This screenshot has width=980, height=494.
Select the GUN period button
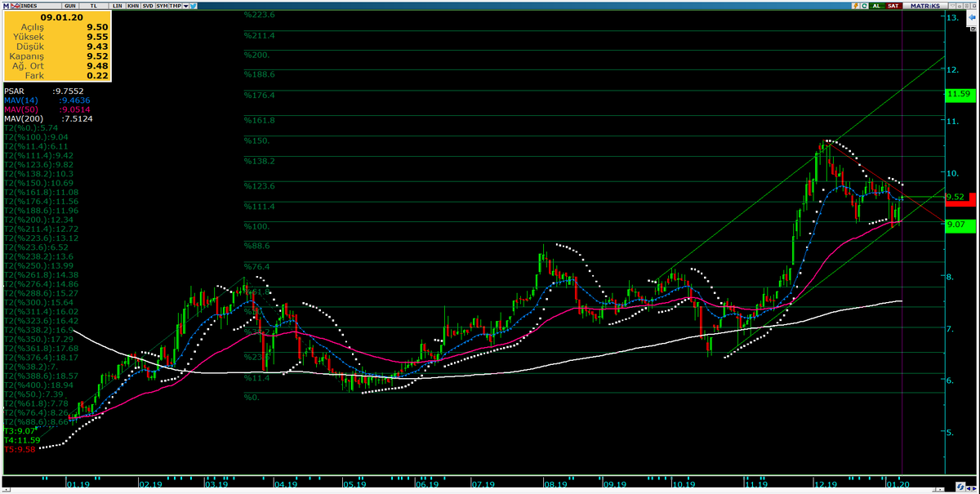70,6
